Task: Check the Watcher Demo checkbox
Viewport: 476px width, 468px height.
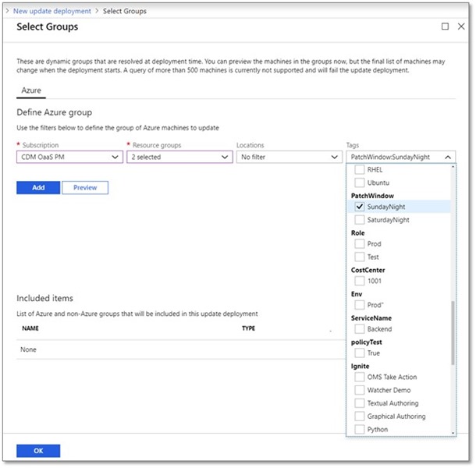Action: (360, 390)
